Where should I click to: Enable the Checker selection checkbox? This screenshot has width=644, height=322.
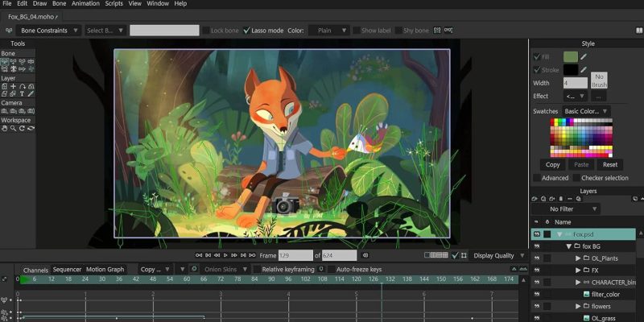tap(576, 178)
